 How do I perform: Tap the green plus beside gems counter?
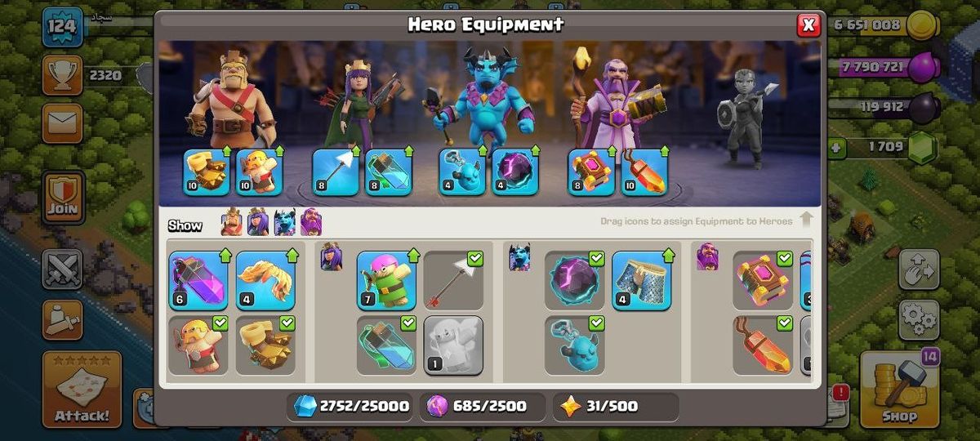835,148
